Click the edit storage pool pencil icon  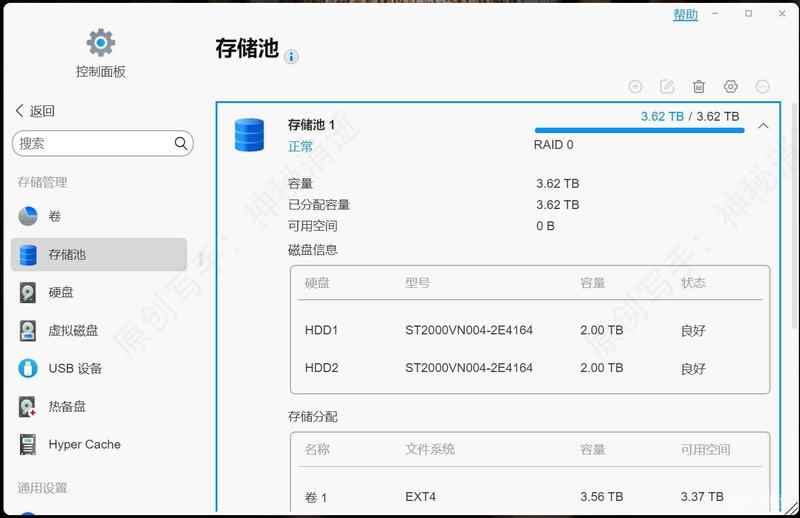coord(667,86)
